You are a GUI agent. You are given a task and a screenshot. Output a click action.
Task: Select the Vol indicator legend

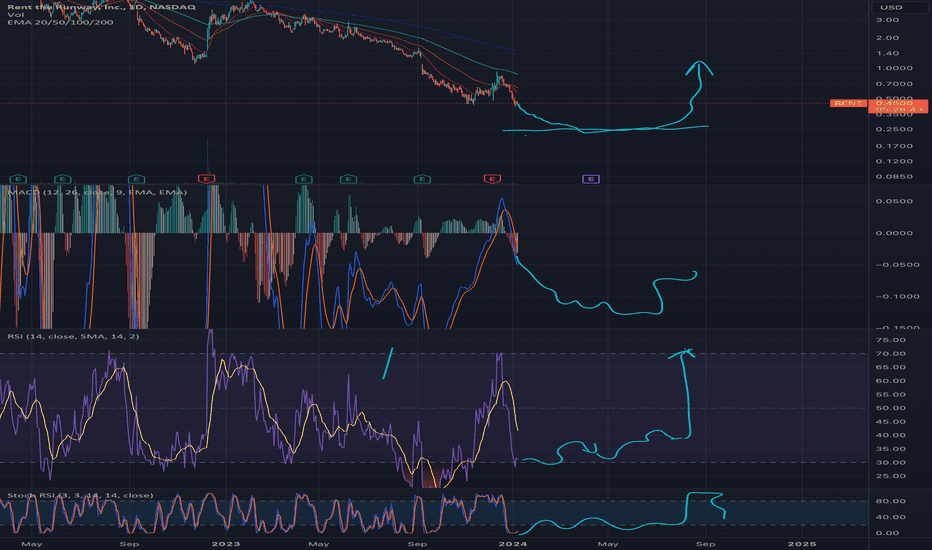pyautogui.click(x=15, y=15)
